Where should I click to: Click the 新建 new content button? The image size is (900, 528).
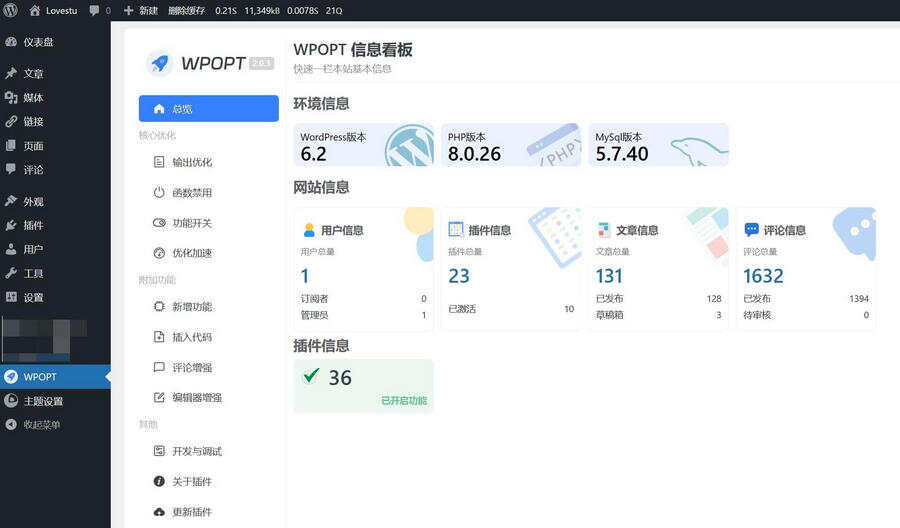[x=140, y=10]
